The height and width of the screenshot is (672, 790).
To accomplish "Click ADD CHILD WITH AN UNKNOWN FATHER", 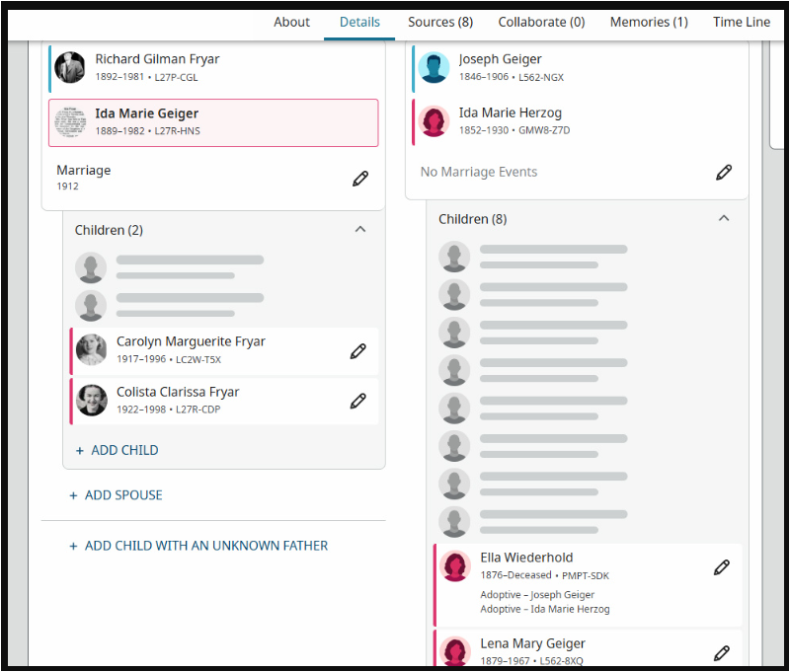I will tap(198, 546).
